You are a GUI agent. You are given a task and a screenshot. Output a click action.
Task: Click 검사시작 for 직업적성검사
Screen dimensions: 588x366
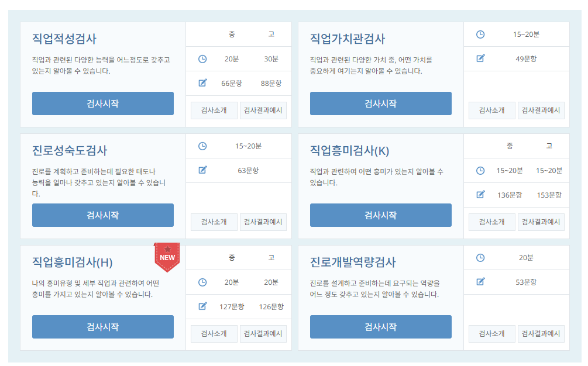pyautogui.click(x=103, y=103)
